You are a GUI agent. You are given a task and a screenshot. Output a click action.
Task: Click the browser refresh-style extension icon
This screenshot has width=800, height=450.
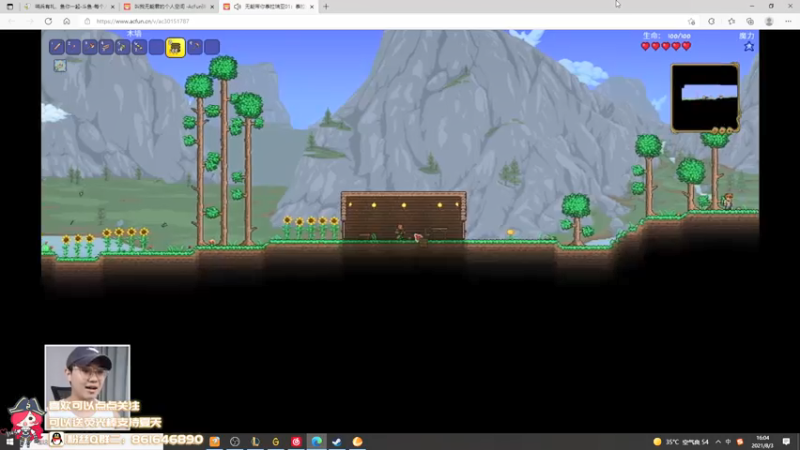[x=711, y=21]
